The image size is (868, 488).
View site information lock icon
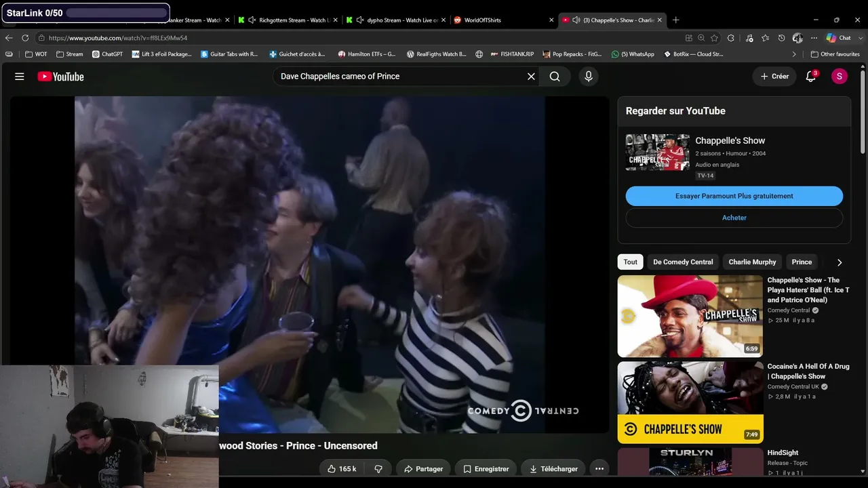[x=41, y=38]
